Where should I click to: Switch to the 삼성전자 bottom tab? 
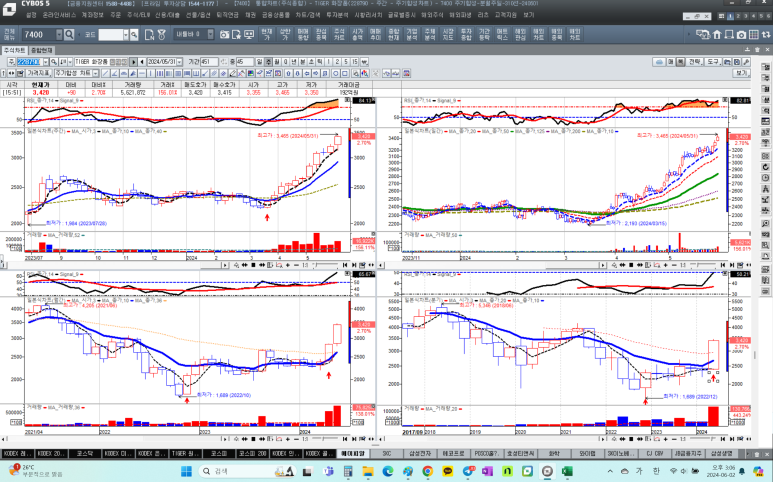tap(420, 453)
